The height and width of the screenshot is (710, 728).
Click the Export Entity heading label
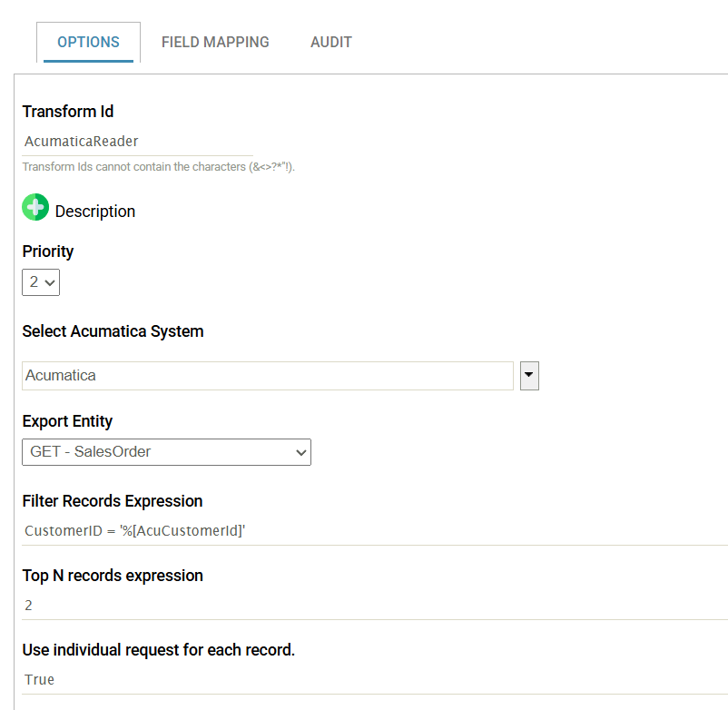(67, 421)
